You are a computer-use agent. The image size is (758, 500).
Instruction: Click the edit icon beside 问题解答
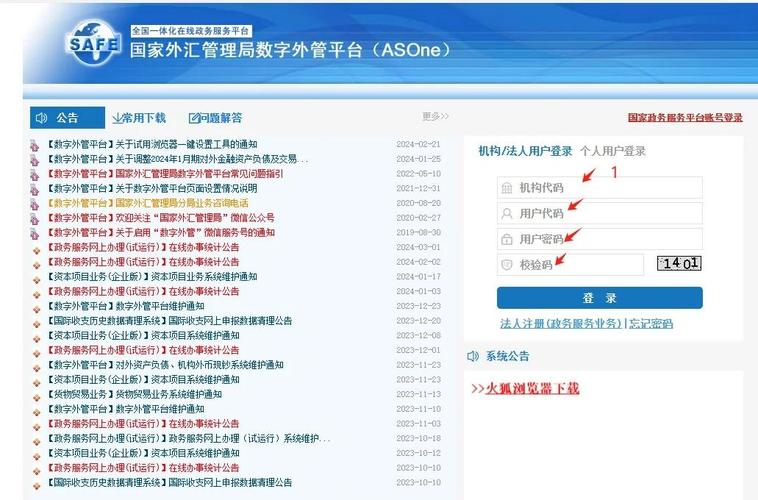(x=194, y=118)
